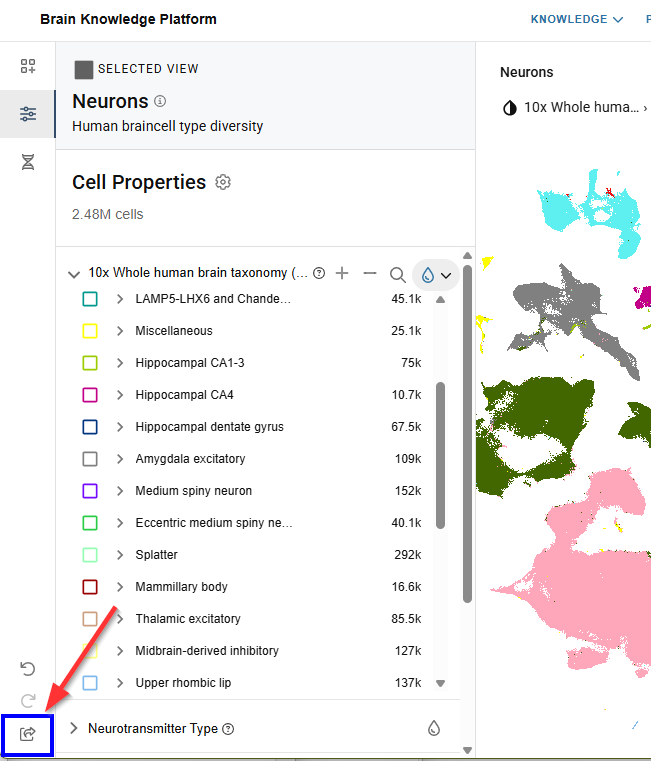The image size is (651, 761).
Task: Toggle the Amygdala excitatory checkbox
Action: (x=90, y=459)
